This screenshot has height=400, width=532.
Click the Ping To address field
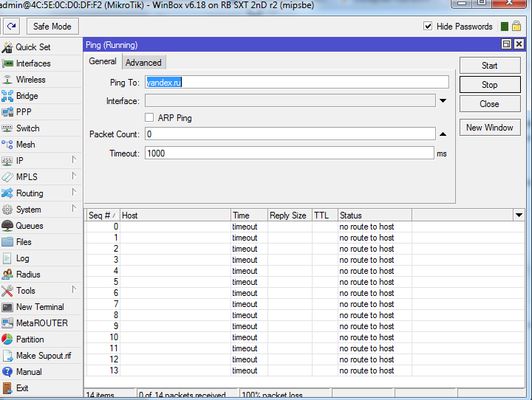pyautogui.click(x=297, y=83)
